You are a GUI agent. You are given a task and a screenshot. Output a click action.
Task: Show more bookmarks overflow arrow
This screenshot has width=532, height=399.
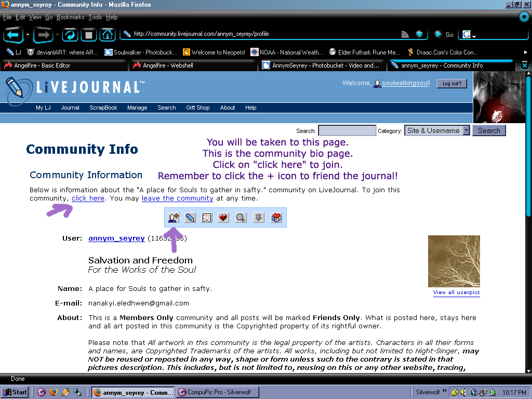point(525,52)
